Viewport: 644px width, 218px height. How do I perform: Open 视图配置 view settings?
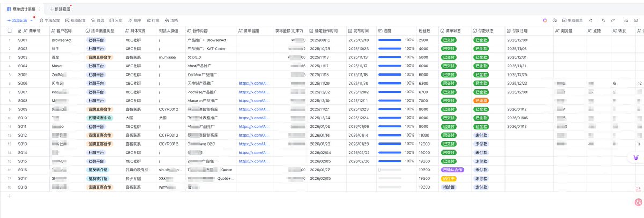[75, 20]
